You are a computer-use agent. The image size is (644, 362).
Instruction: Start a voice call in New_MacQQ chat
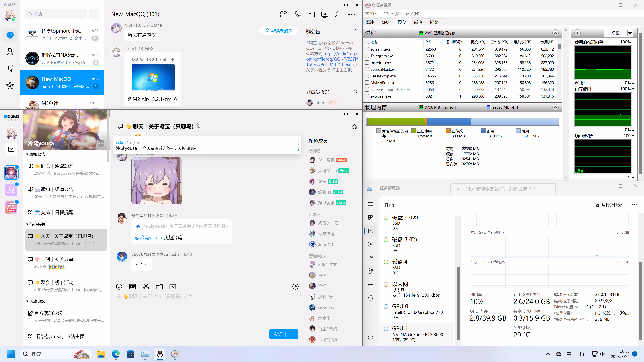[298, 14]
